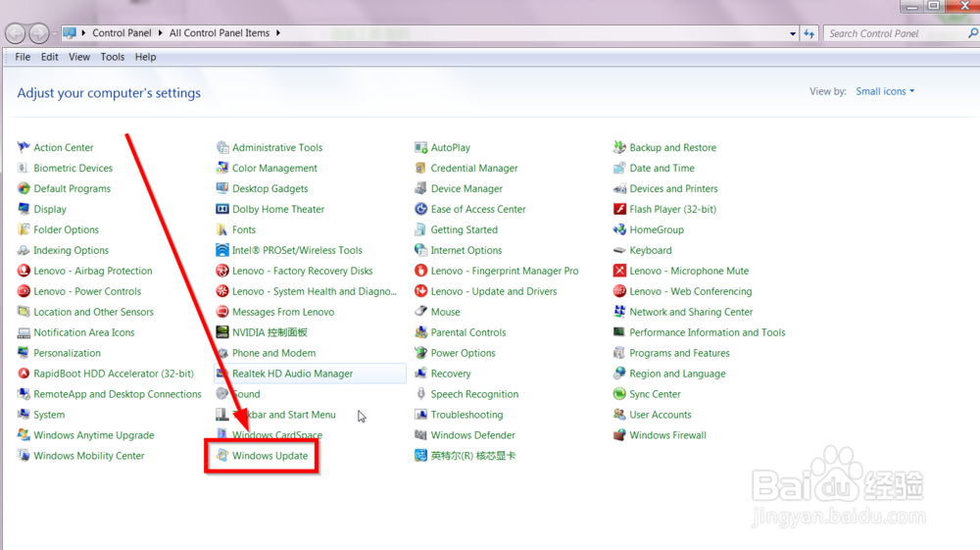This screenshot has height=550, width=980.
Task: Expand the arrow after Control Panel breadcrumb
Action: coord(161,33)
